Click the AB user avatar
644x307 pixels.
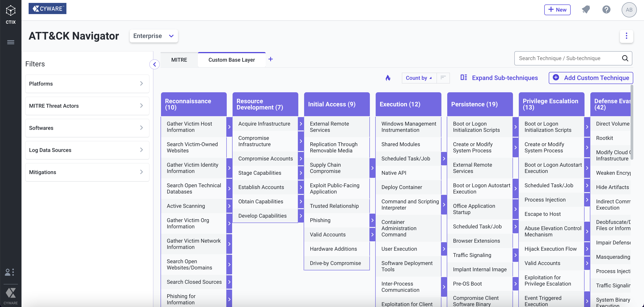(629, 10)
